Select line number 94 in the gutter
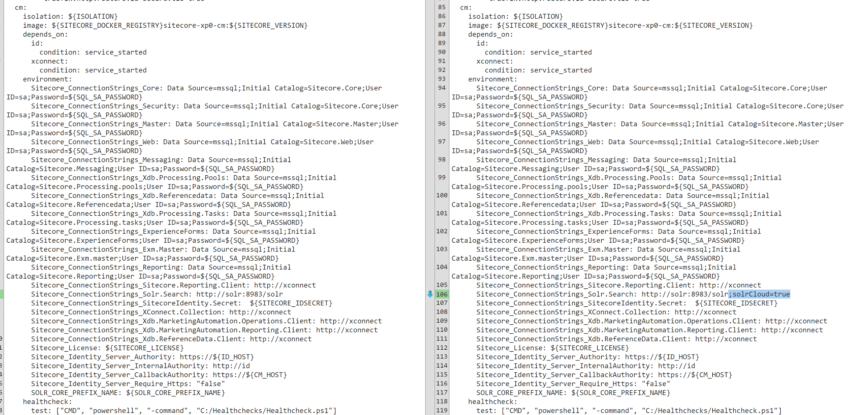The width and height of the screenshot is (868, 415). point(442,88)
